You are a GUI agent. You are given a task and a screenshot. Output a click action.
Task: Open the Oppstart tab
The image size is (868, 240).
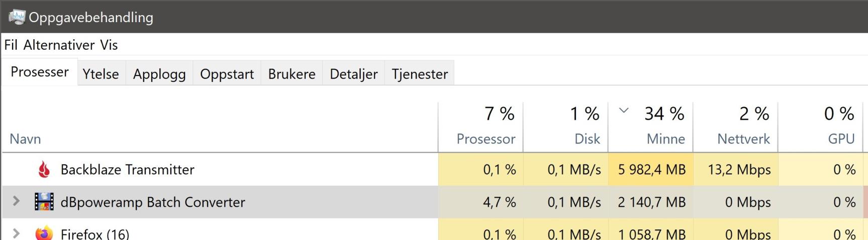click(227, 74)
